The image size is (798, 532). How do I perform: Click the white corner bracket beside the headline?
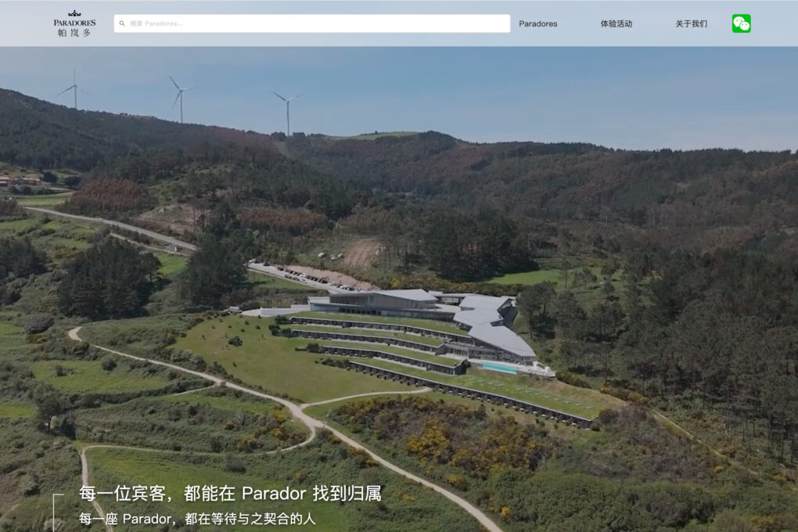tap(56, 509)
